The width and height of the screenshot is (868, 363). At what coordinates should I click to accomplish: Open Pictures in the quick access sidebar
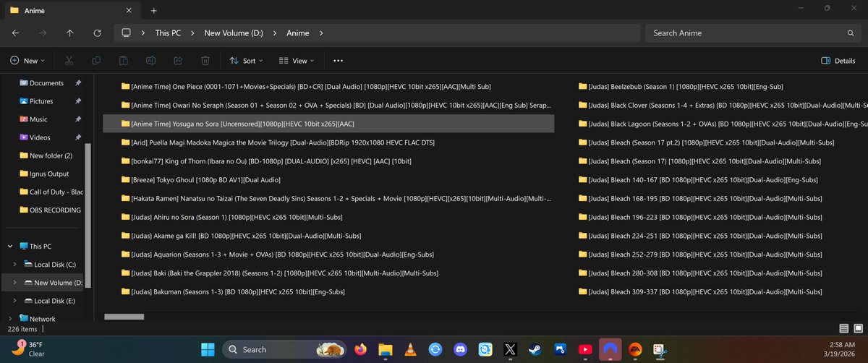[41, 101]
